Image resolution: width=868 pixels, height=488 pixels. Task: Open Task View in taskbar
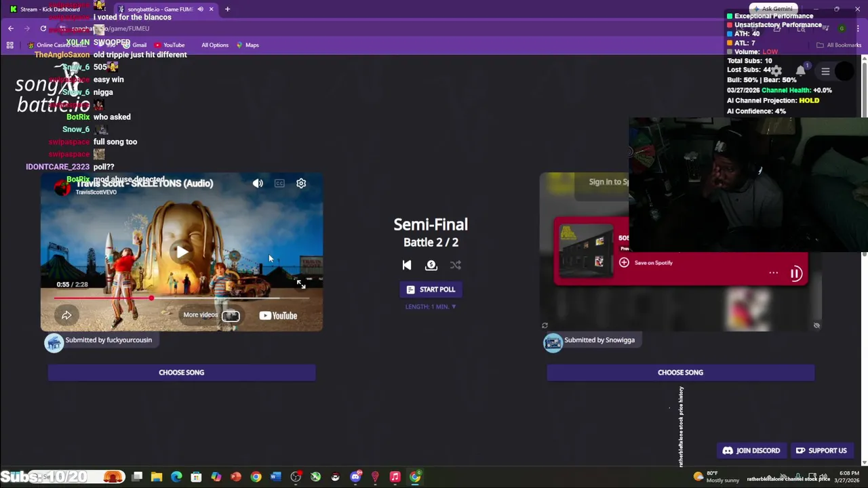coord(137,477)
